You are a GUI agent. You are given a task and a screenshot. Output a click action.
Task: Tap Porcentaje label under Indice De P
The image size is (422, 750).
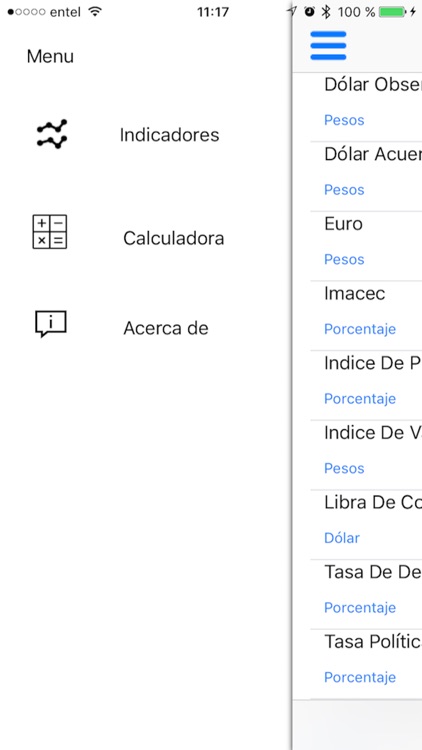coord(360,399)
